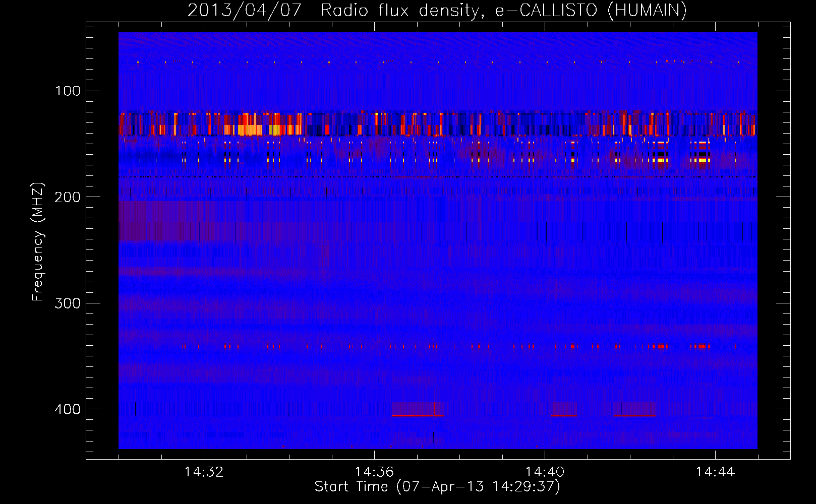Click the 'Frequency (MHZ)' axis label
The image size is (816, 504).
click(38, 242)
